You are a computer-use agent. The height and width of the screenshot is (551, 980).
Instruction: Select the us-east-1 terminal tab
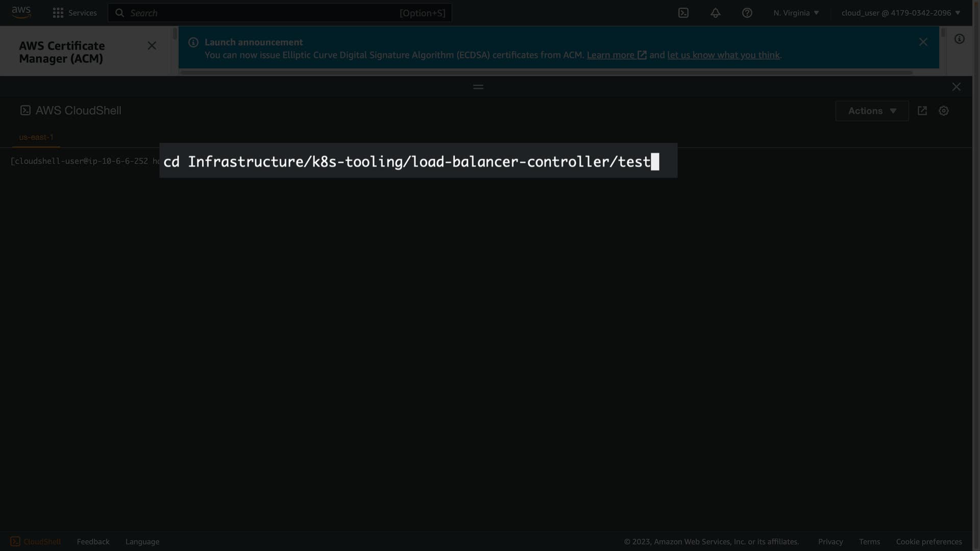click(x=36, y=137)
